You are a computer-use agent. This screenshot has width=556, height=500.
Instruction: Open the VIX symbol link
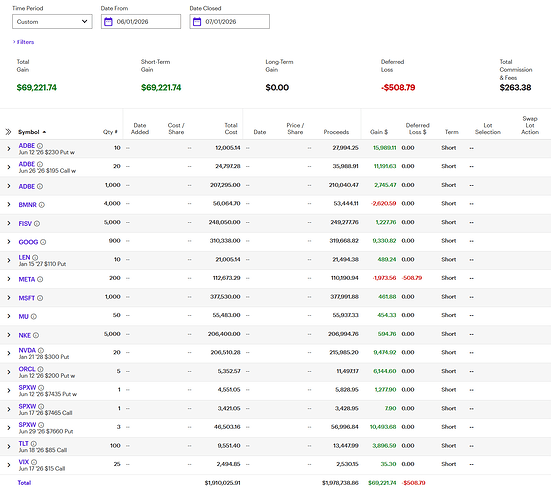click(x=24, y=463)
